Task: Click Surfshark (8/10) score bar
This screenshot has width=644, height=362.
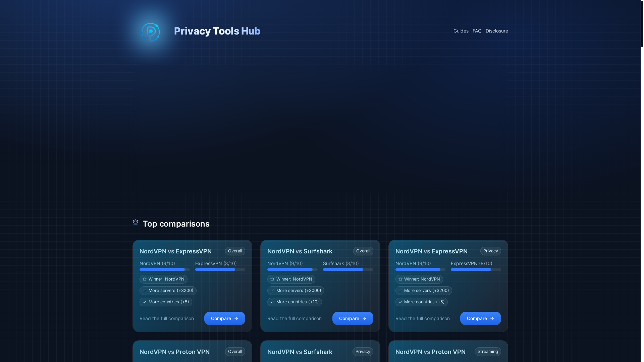Action: point(348,269)
